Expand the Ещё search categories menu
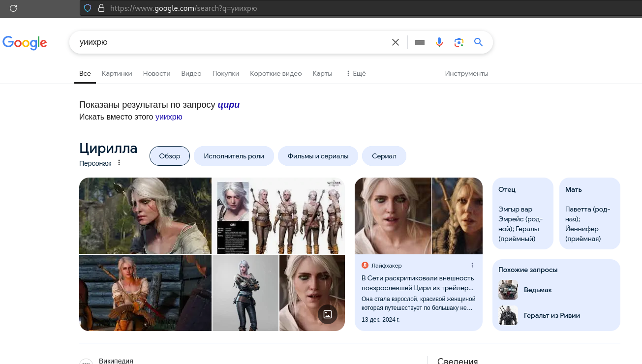The height and width of the screenshot is (364, 642). 356,73
